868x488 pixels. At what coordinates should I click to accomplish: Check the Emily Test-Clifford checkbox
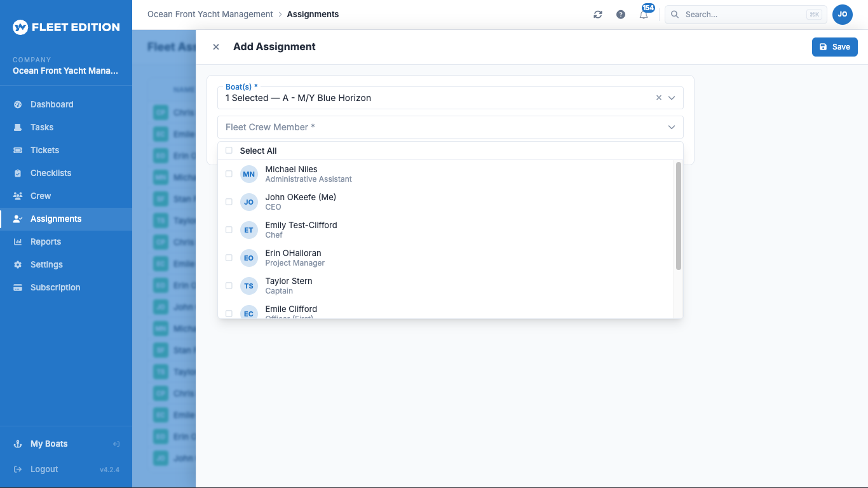229,230
